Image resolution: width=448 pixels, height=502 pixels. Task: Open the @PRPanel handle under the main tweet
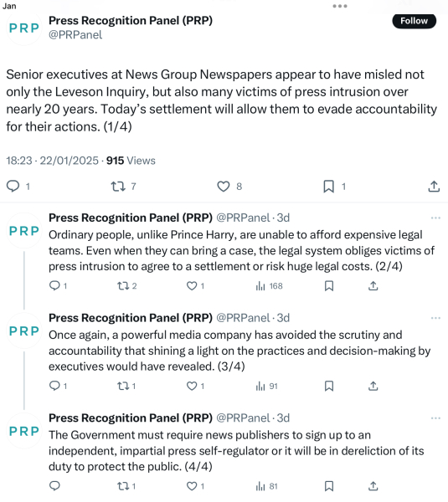point(75,34)
